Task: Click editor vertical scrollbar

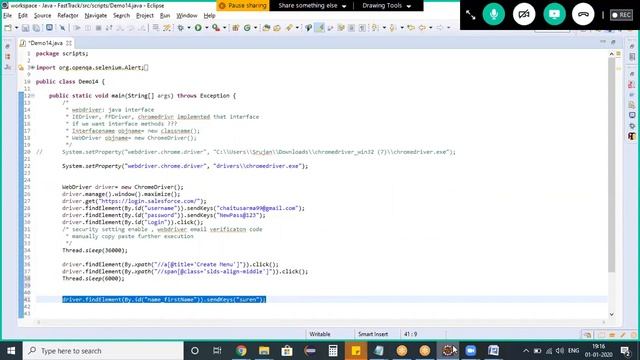Action: click(611, 165)
